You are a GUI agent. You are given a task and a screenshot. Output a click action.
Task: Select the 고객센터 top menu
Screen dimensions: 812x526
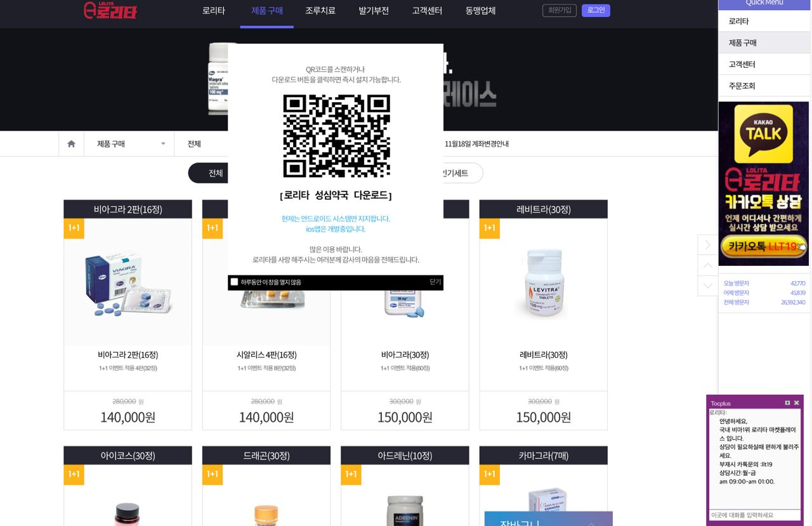(427, 11)
